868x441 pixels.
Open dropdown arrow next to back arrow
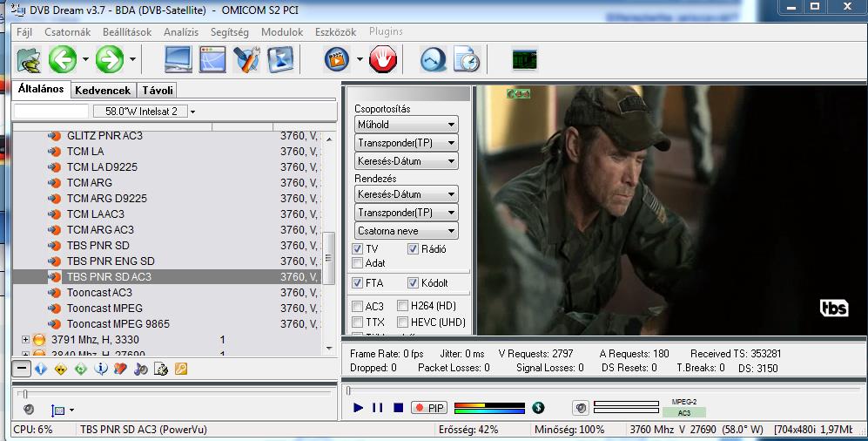(85, 58)
